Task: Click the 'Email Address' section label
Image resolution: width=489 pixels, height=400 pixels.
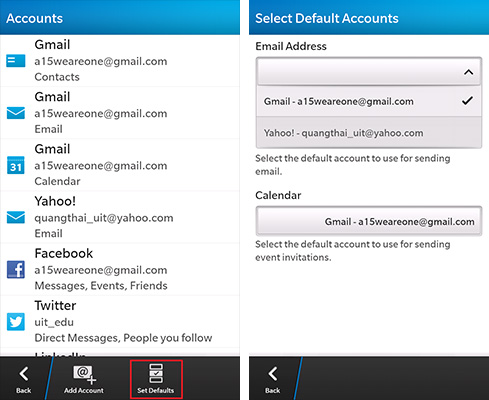Action: point(291,46)
